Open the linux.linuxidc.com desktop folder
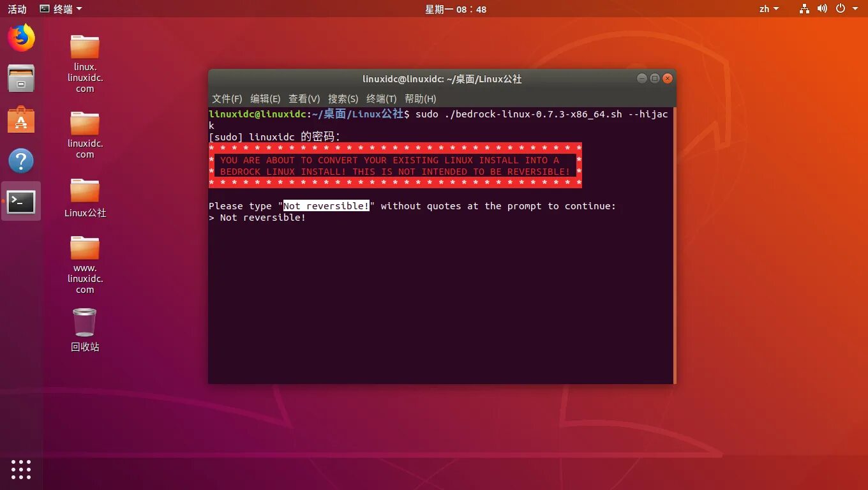The image size is (868, 490). point(85,64)
